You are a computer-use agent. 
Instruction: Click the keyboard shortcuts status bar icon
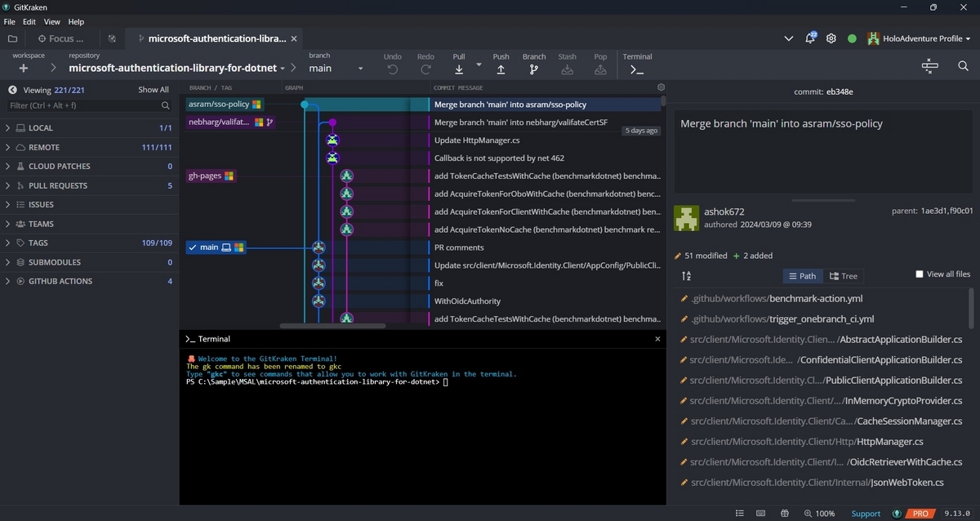[761, 514]
